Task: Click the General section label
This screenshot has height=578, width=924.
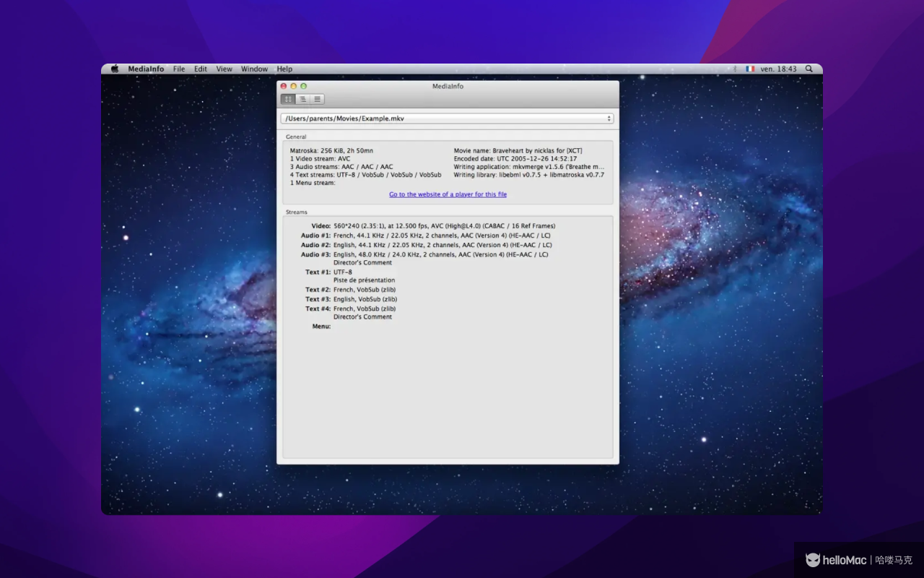Action: pos(296,137)
